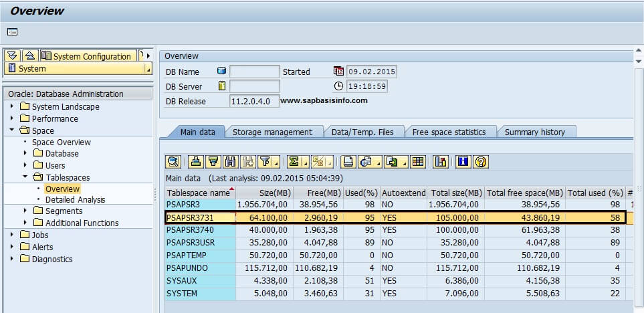This screenshot has width=644, height=313.
Task: Open Find using the binoculars icon
Action: (231, 162)
